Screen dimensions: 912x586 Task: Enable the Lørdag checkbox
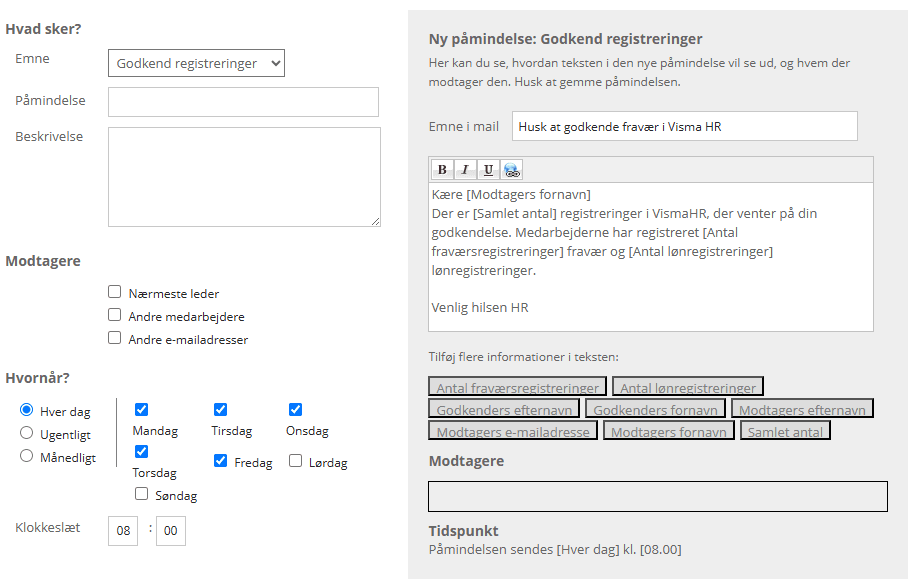point(296,461)
